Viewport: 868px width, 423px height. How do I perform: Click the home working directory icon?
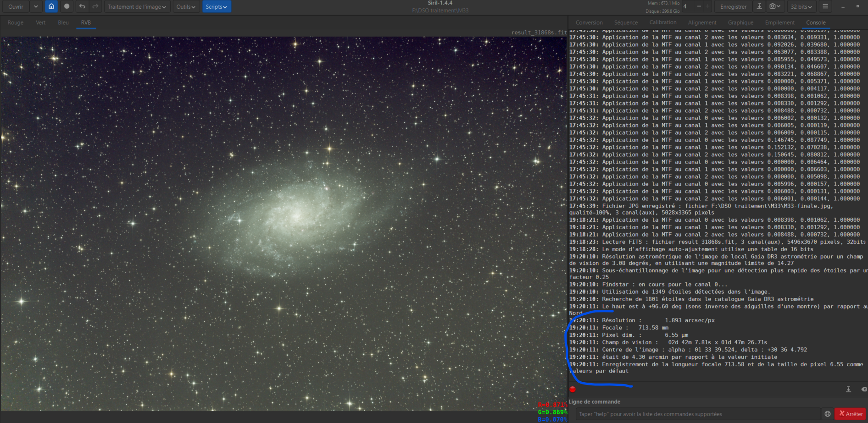(51, 6)
